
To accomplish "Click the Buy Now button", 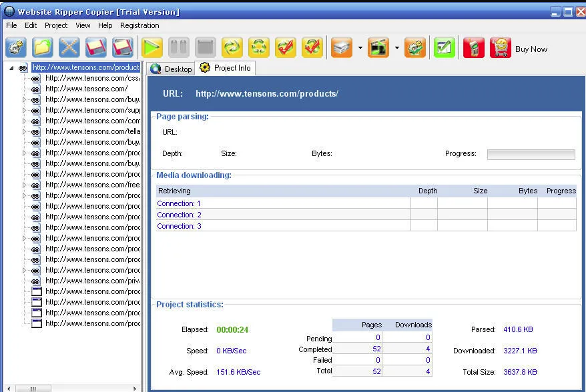I will pyautogui.click(x=531, y=49).
